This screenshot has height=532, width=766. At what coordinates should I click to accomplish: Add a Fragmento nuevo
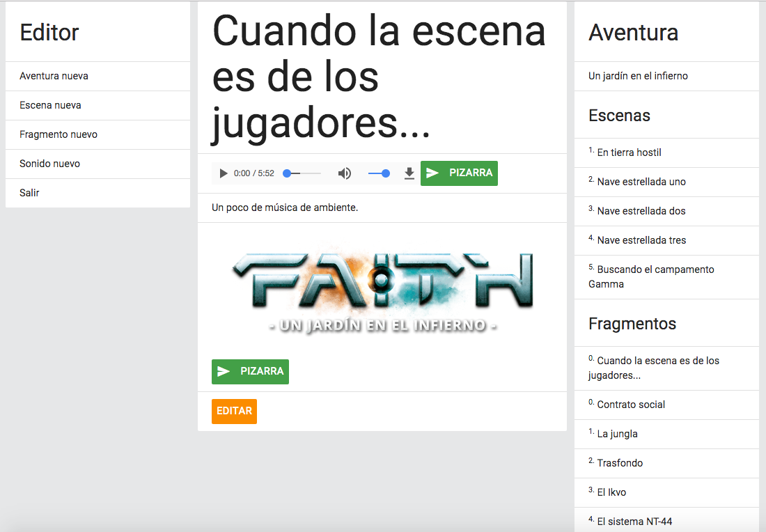58,134
